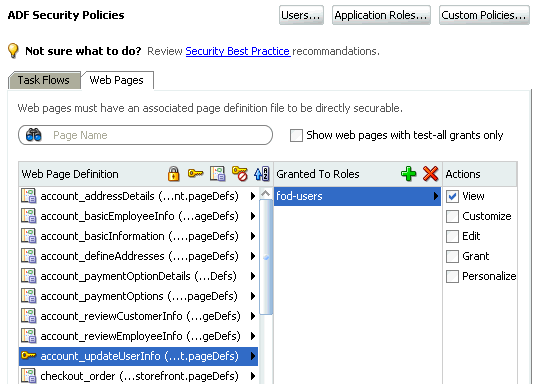Select the fod-users granted role
536x384 pixels.
pos(357,196)
